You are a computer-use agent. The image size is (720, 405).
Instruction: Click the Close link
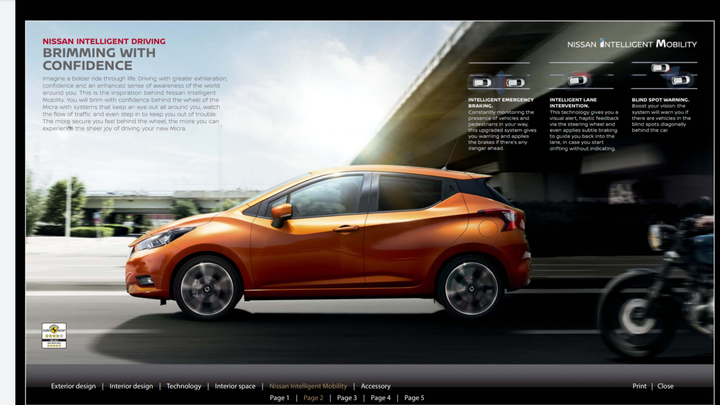[665, 386]
